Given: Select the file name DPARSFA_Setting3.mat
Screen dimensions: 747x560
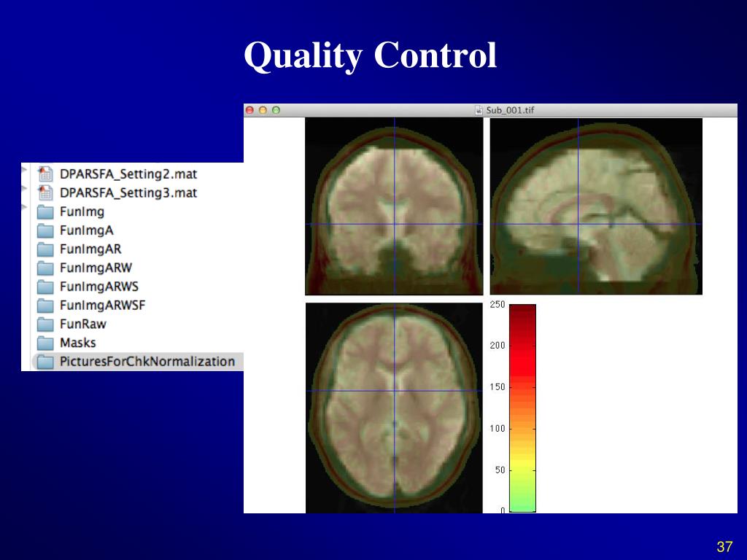Looking at the screenshot, I should click(128, 192).
